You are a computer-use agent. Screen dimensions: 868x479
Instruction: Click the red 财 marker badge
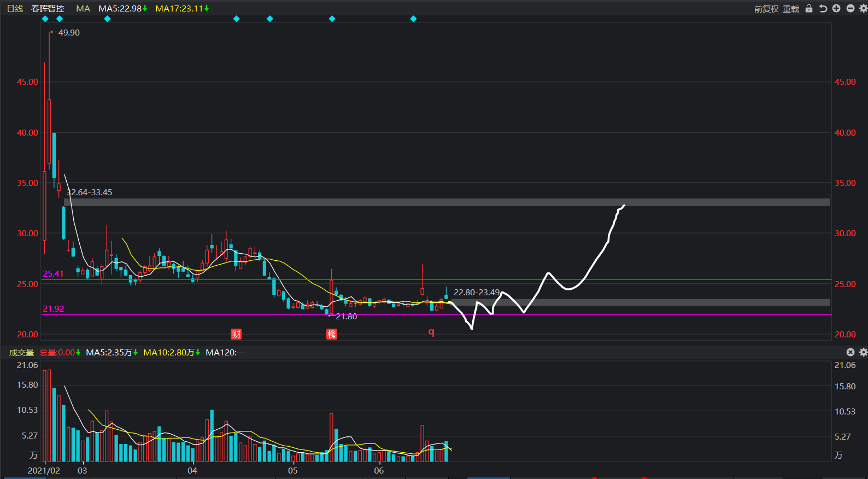(x=236, y=334)
